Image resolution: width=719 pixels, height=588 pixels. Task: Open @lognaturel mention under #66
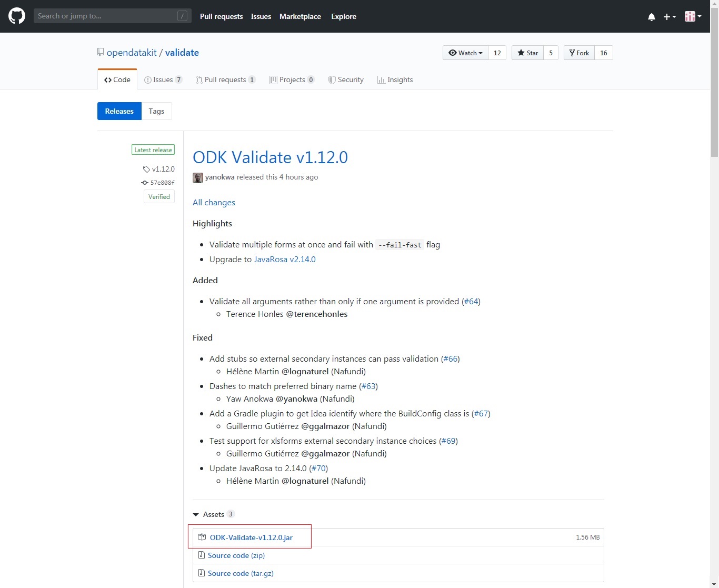pos(305,372)
